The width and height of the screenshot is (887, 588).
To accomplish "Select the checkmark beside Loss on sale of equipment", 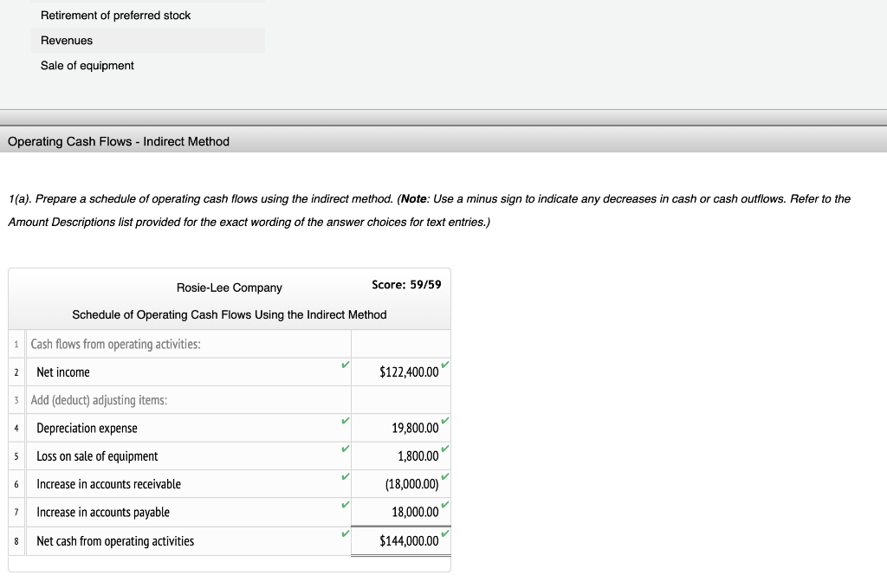I will point(343,450).
